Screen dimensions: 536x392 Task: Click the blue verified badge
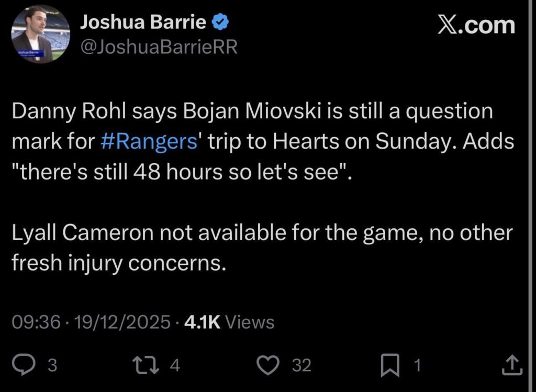click(220, 21)
